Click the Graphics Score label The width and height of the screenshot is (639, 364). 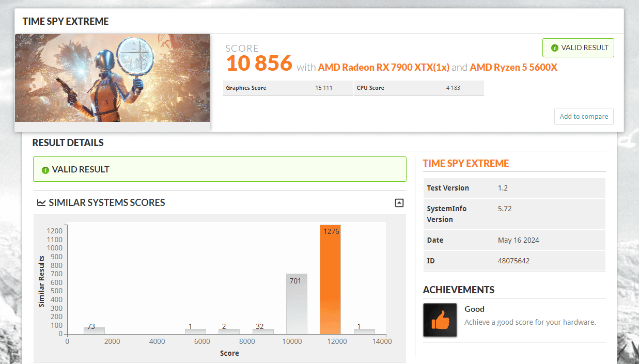coord(246,88)
